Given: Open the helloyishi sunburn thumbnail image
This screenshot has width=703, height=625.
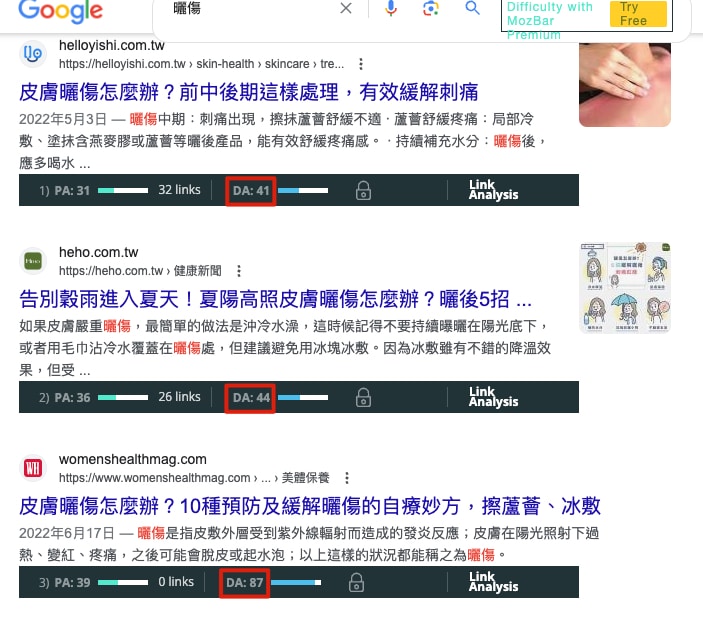Looking at the screenshot, I should (625, 85).
